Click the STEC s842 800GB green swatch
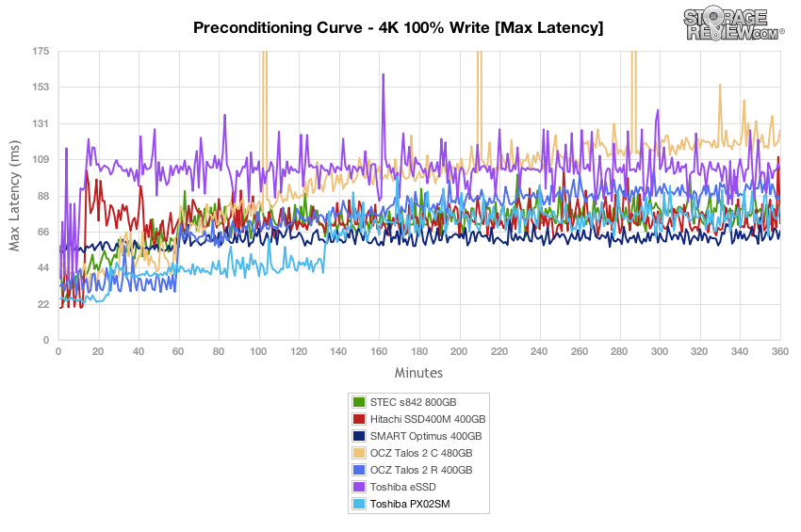This screenshot has height=532, width=801. coord(359,402)
